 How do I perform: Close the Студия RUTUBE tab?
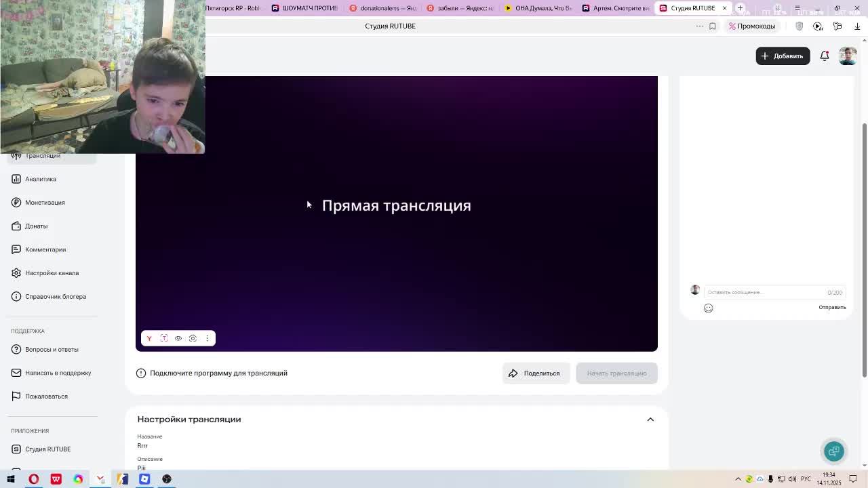point(724,8)
